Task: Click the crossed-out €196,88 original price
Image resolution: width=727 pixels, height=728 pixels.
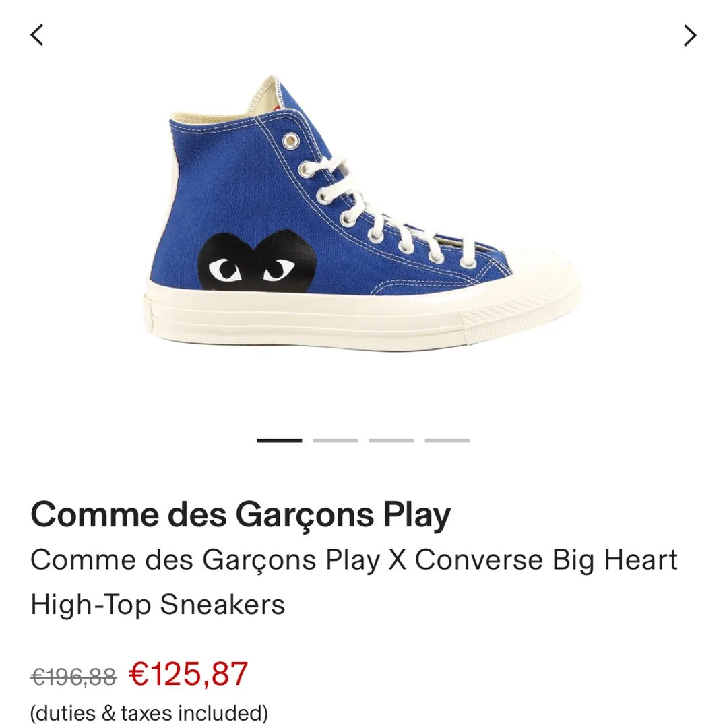Action: (73, 677)
